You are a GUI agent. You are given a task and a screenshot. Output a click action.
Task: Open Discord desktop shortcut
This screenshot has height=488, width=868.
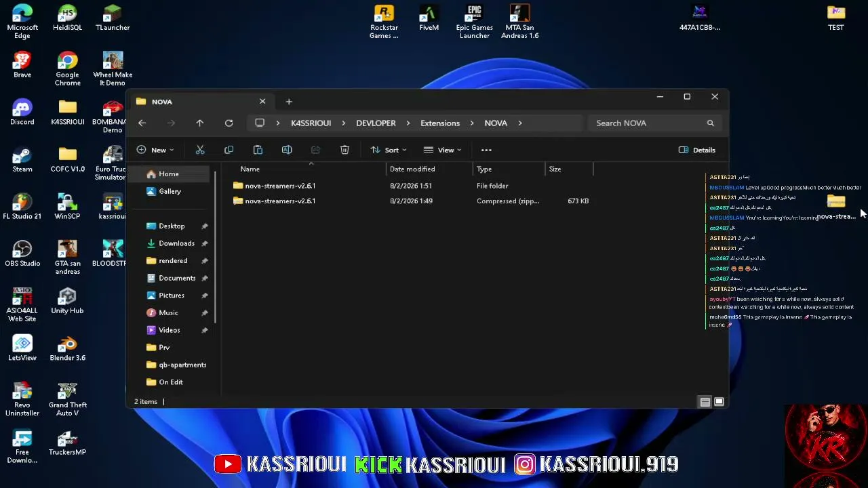(x=22, y=113)
